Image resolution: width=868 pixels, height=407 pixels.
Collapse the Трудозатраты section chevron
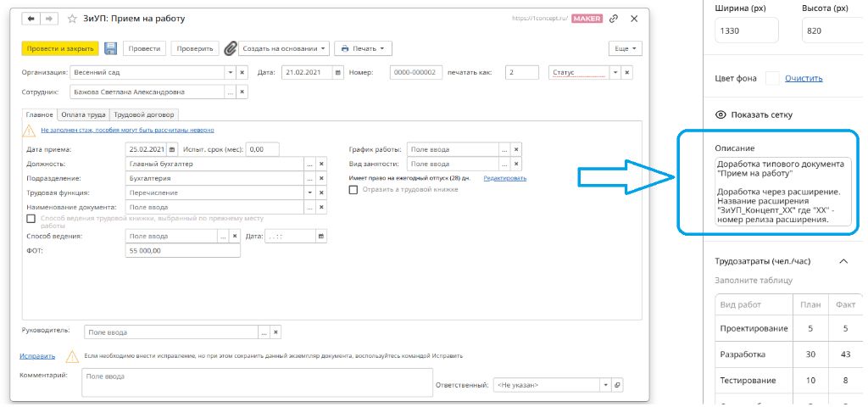843,261
